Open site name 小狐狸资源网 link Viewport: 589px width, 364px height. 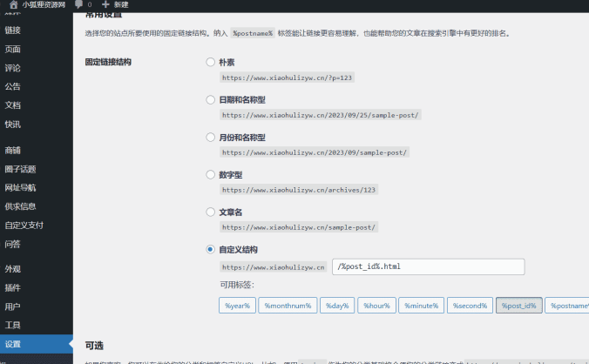(x=44, y=4)
